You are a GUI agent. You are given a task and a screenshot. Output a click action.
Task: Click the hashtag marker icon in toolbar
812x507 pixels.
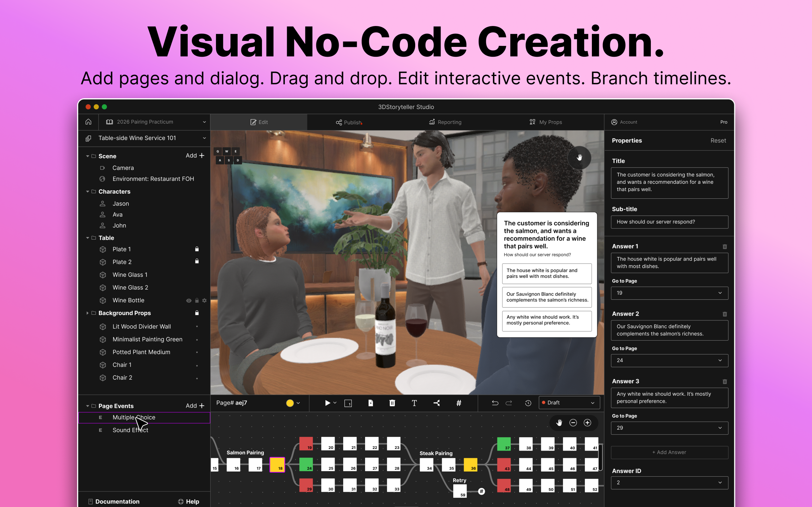click(x=459, y=403)
